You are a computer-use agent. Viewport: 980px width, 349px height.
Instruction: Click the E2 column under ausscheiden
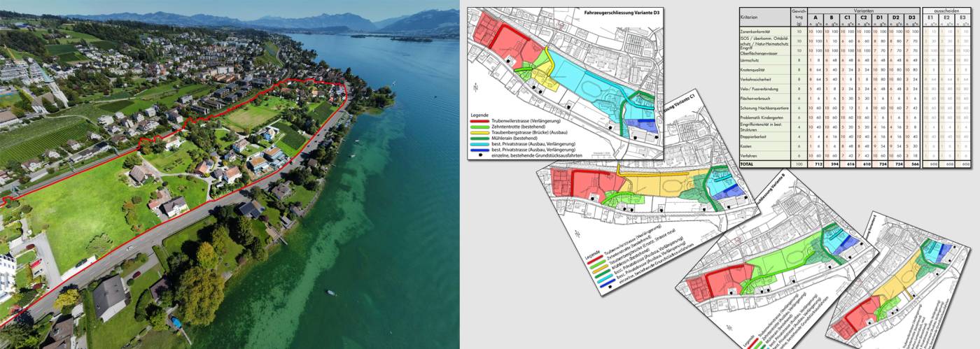click(946, 17)
